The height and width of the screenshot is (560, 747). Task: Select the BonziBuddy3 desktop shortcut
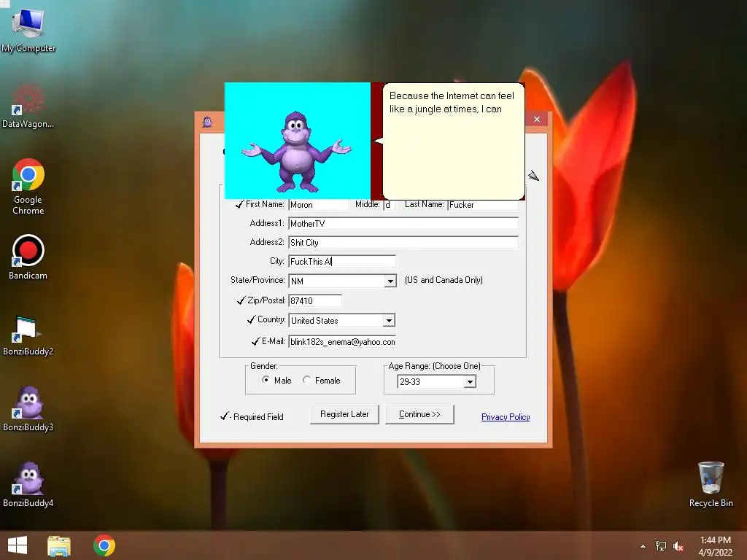[28, 409]
